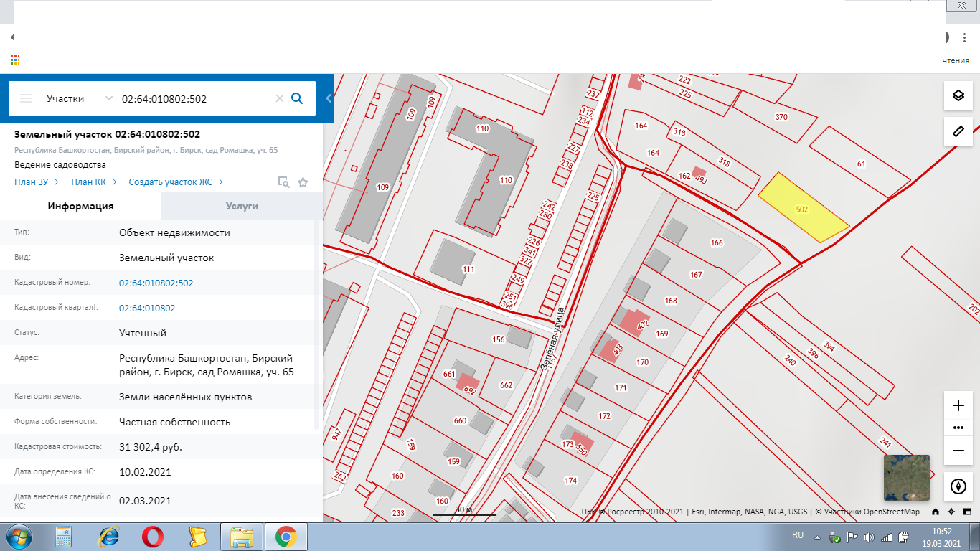Click the compass orientation button
980x551 pixels.
[x=958, y=487]
